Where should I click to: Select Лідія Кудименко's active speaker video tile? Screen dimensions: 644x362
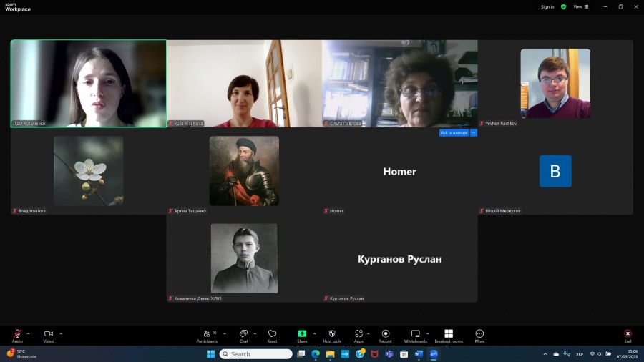(x=89, y=84)
